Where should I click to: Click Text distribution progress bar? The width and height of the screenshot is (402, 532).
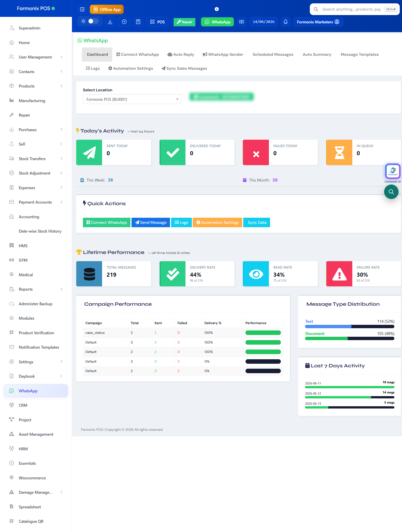[350, 327]
